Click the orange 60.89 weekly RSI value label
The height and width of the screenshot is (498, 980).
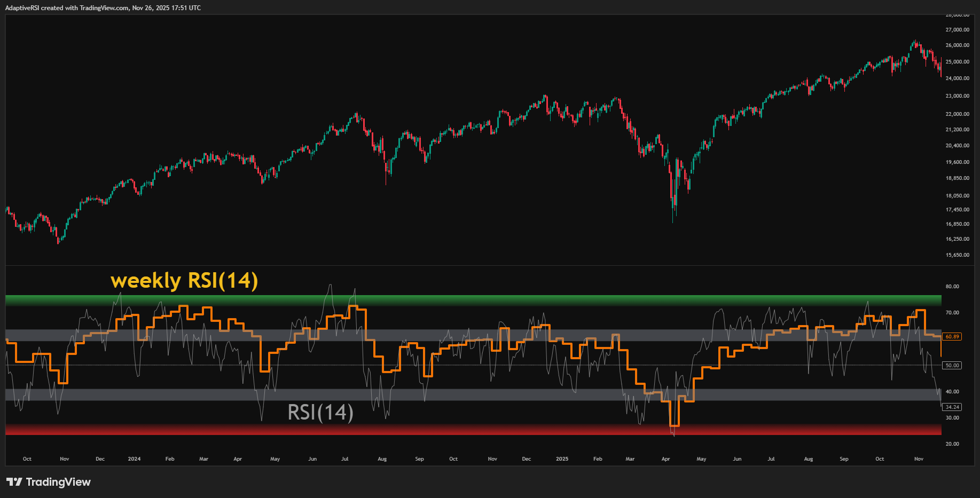pos(952,337)
